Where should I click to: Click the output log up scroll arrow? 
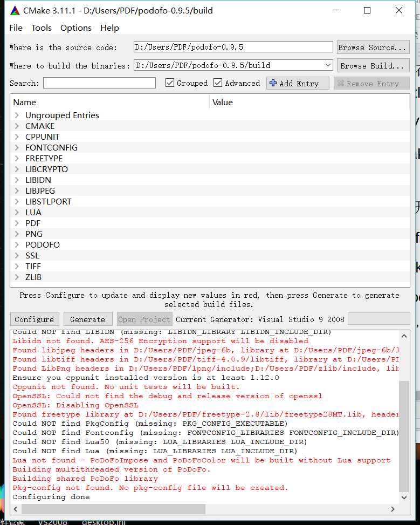(404, 336)
